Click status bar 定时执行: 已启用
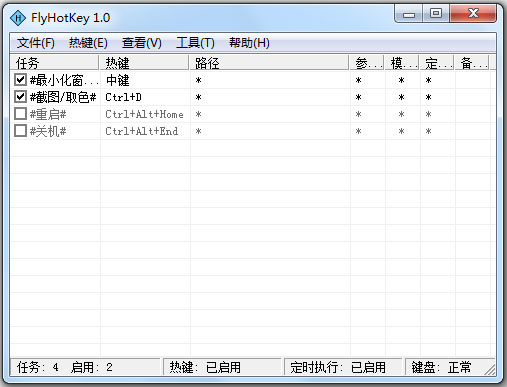 click(x=343, y=367)
